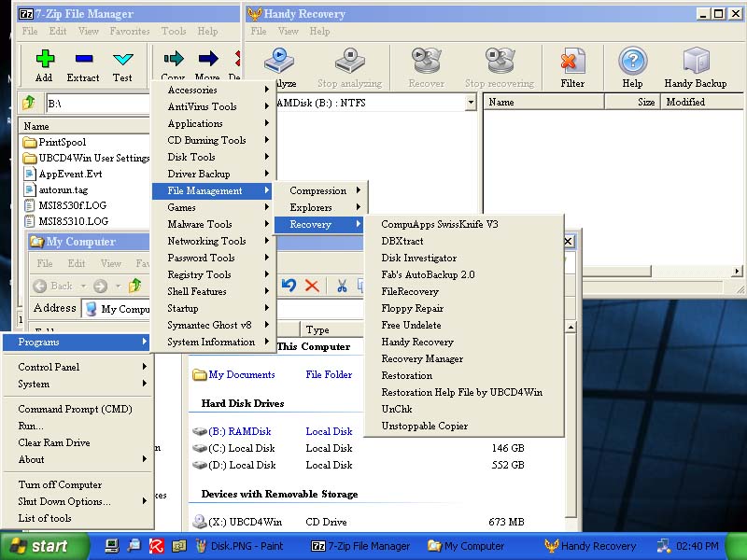This screenshot has height=560, width=747.
Task: Click the red Delete icon in My Computer
Action: (x=312, y=286)
